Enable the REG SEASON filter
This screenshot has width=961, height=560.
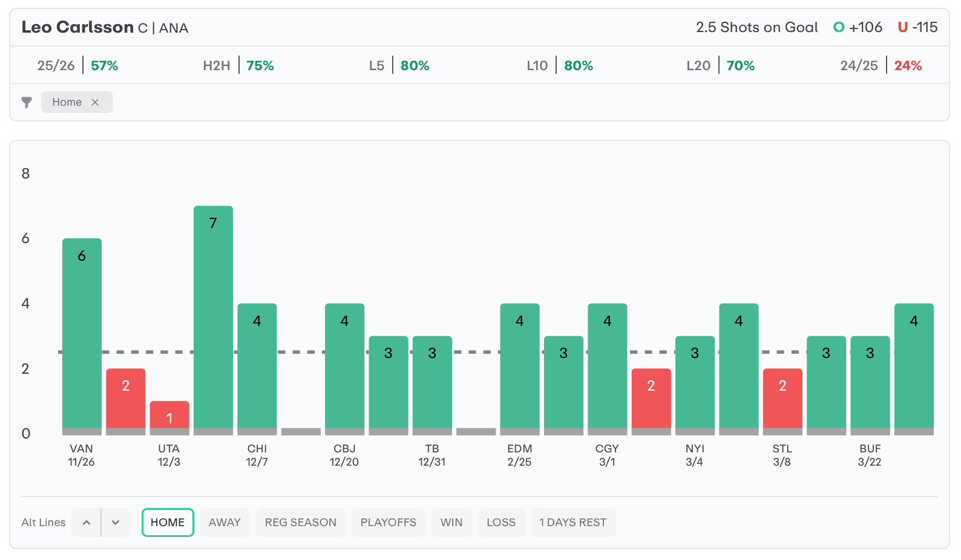click(x=300, y=523)
